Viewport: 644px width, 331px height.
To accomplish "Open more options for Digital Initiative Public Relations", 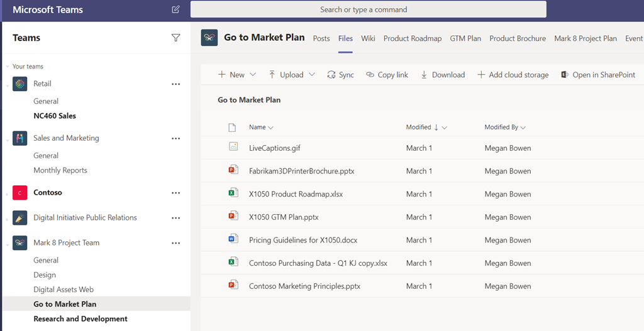I will pyautogui.click(x=176, y=218).
